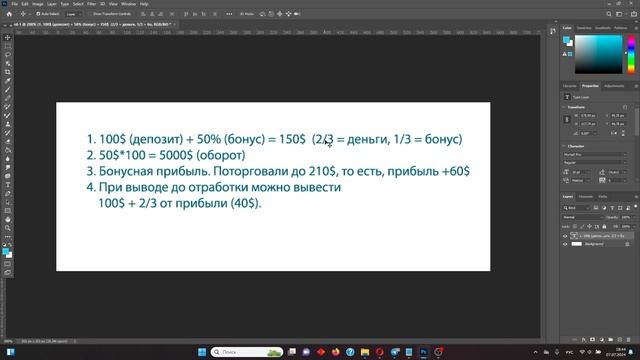Click the Windows search box
The width and height of the screenshot is (640, 360).
click(247, 352)
